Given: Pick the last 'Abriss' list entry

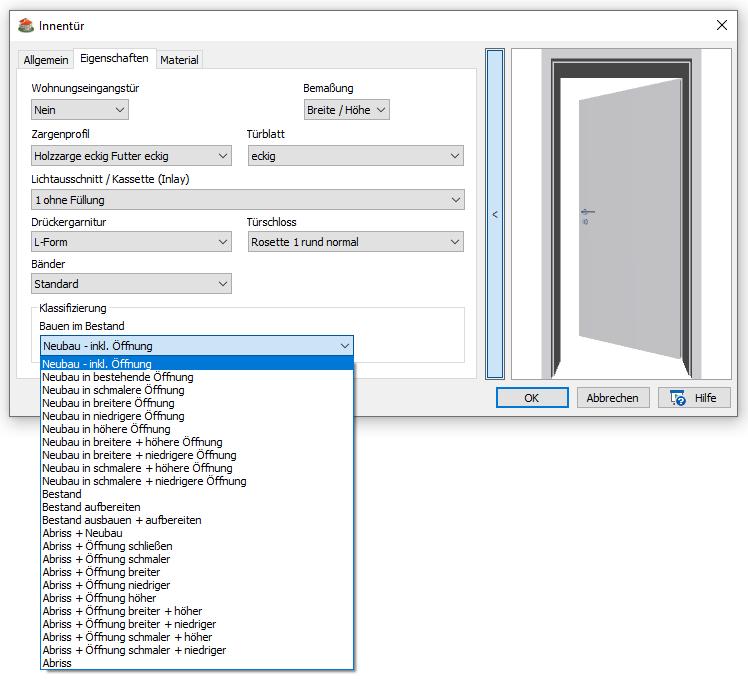Looking at the screenshot, I should pyautogui.click(x=57, y=663).
